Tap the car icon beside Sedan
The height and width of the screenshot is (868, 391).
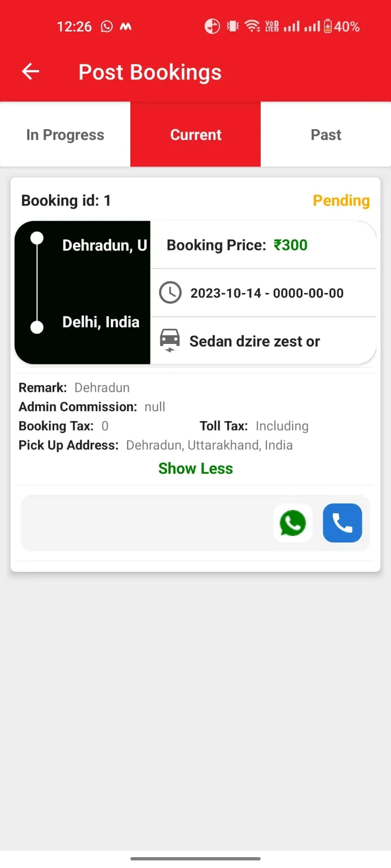click(x=170, y=341)
